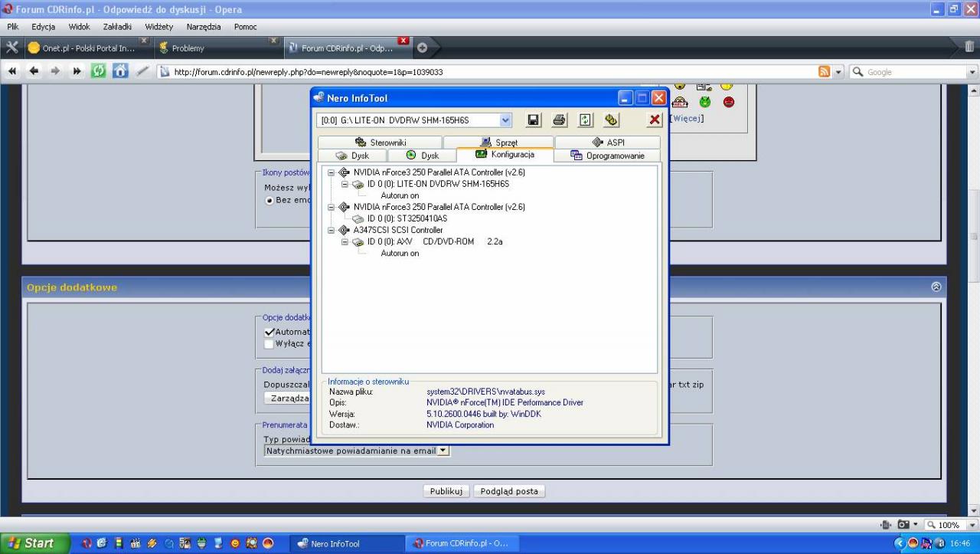This screenshot has height=554, width=980.
Task: Select the 'Bez emo...' radio button
Action: coord(269,200)
